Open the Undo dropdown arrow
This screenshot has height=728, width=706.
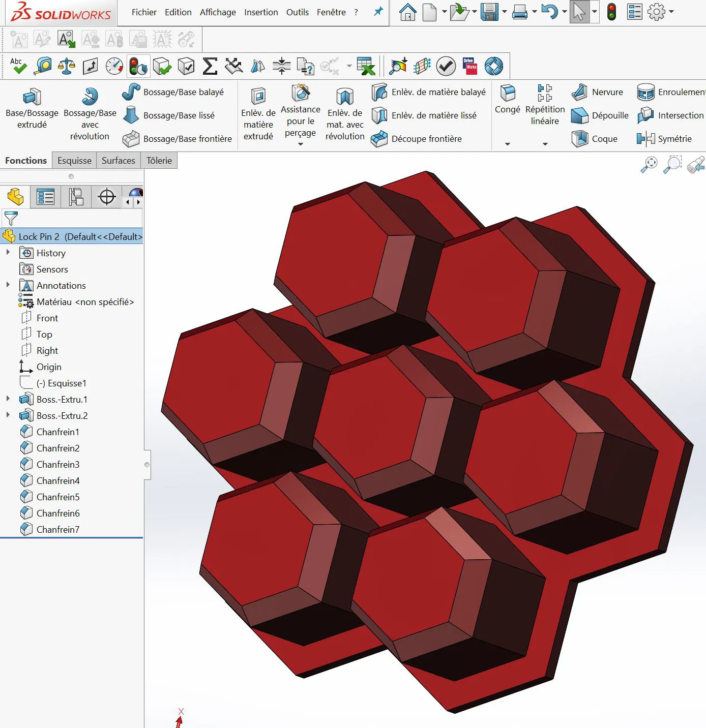564,12
